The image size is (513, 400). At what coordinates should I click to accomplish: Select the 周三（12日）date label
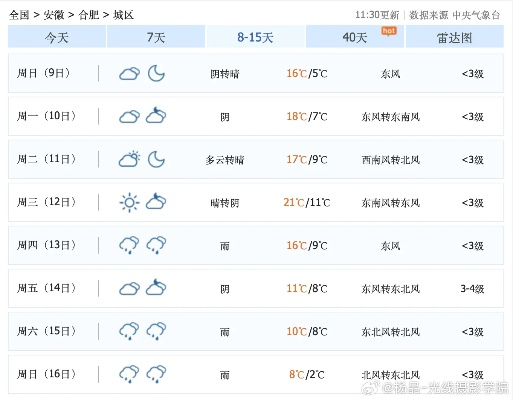pyautogui.click(x=47, y=202)
